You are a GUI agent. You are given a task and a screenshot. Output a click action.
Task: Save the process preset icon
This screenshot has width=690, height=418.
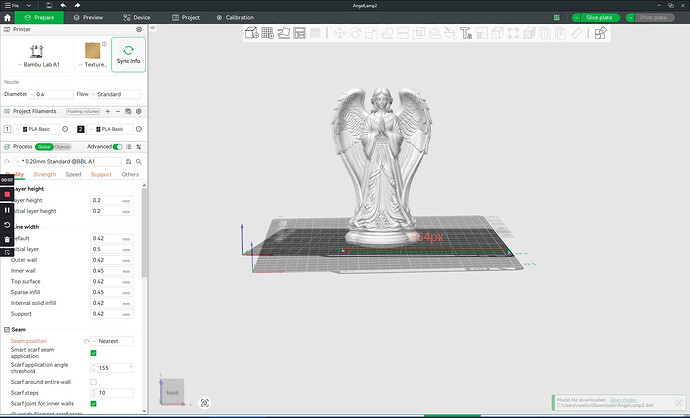pos(128,161)
